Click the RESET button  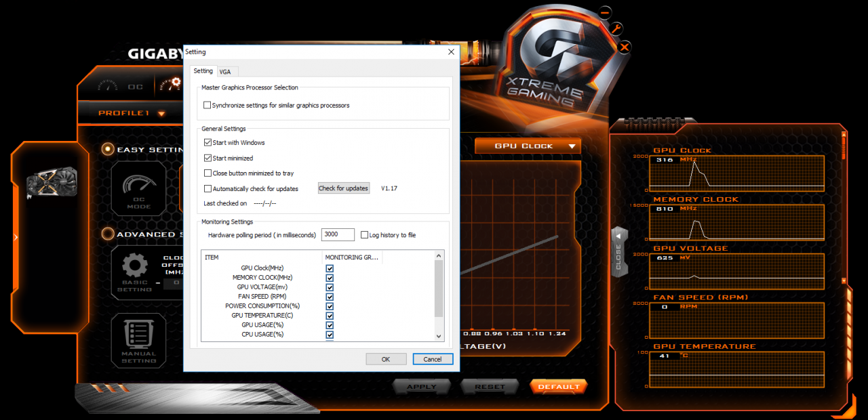[x=490, y=387]
